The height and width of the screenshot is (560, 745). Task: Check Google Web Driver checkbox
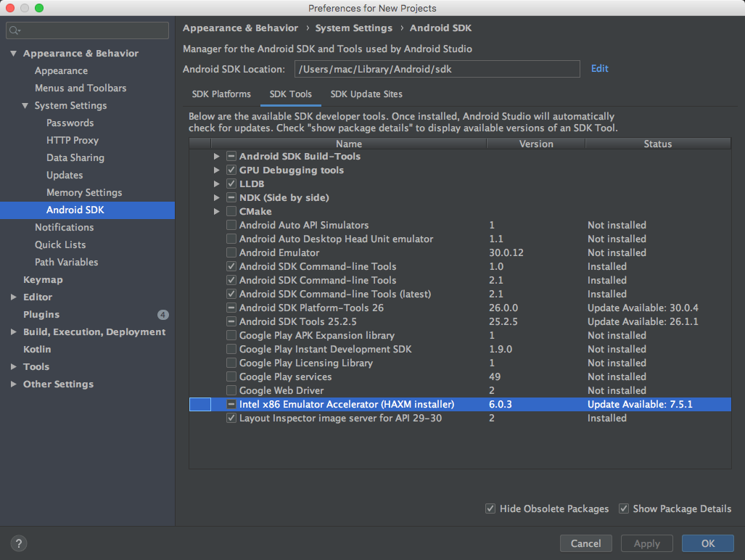[231, 390]
